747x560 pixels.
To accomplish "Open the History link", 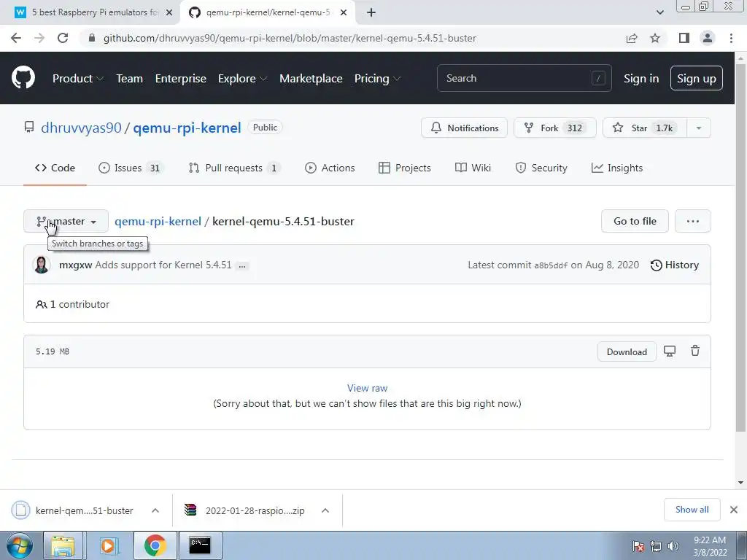I will coord(675,265).
